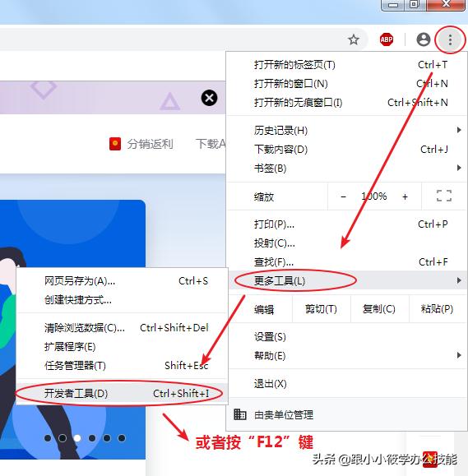
Task: Expand the 书签(B) submenu
Action: pos(347,169)
